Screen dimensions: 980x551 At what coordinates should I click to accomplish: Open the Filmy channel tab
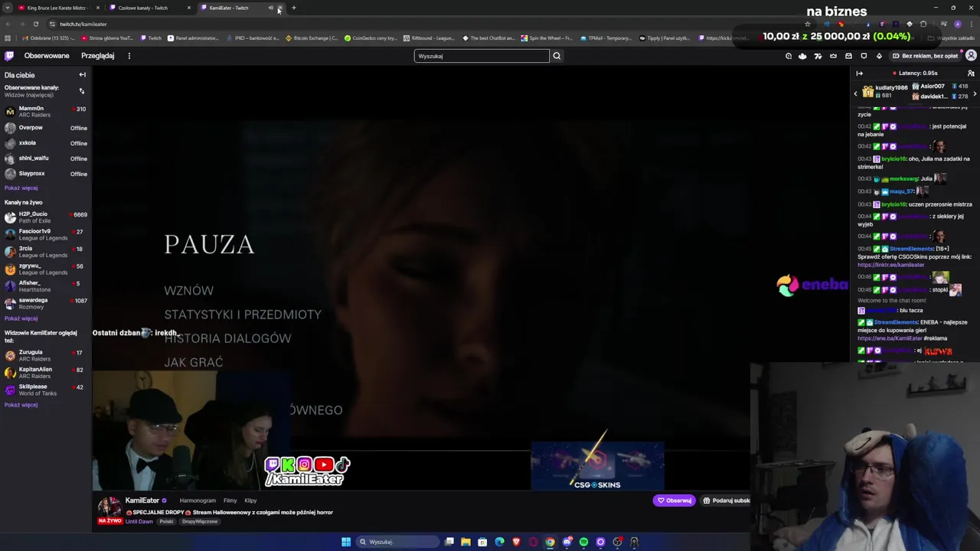[x=230, y=500]
